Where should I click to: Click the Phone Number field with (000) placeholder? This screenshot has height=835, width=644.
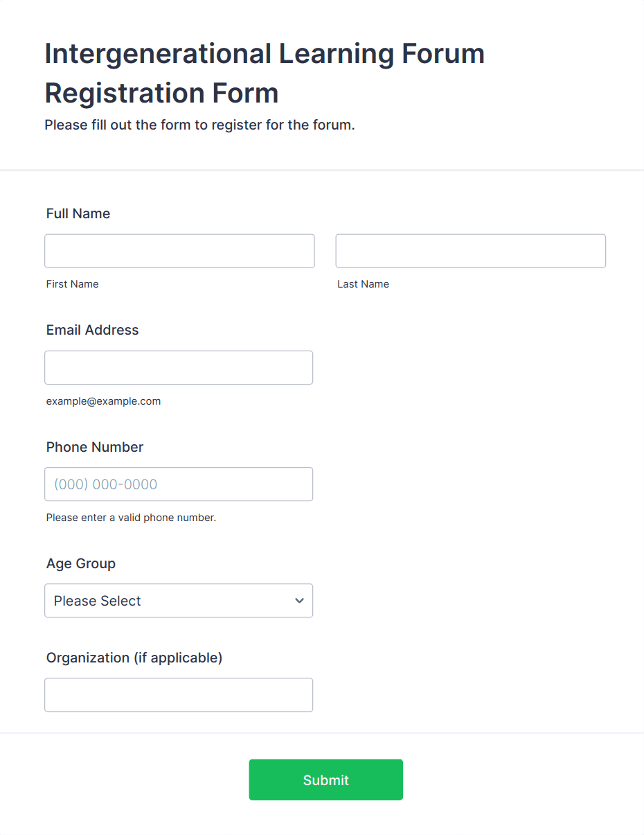click(179, 484)
